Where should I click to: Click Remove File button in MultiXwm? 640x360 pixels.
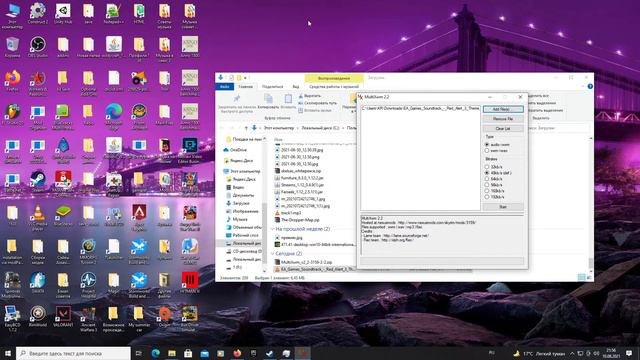(503, 119)
